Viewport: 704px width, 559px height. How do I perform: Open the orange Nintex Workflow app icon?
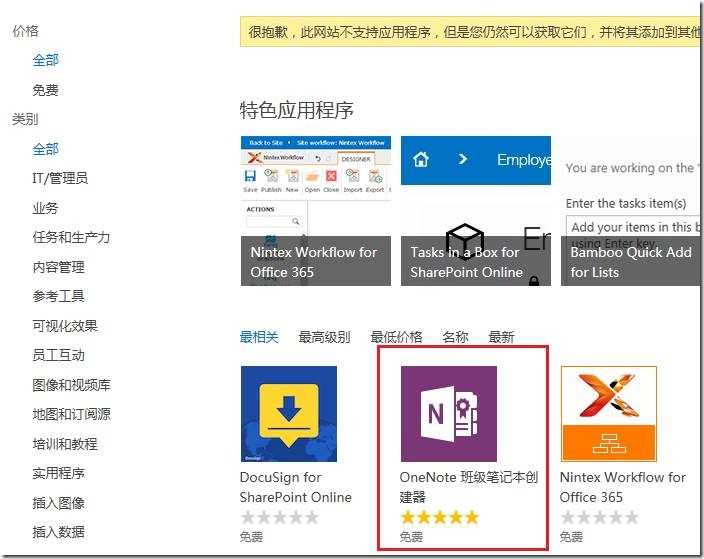[x=608, y=414]
